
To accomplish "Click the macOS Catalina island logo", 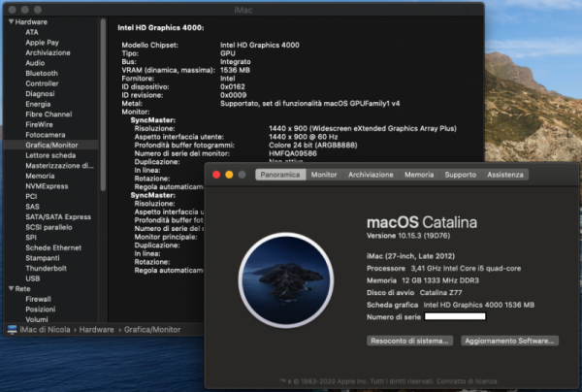I will 286,280.
